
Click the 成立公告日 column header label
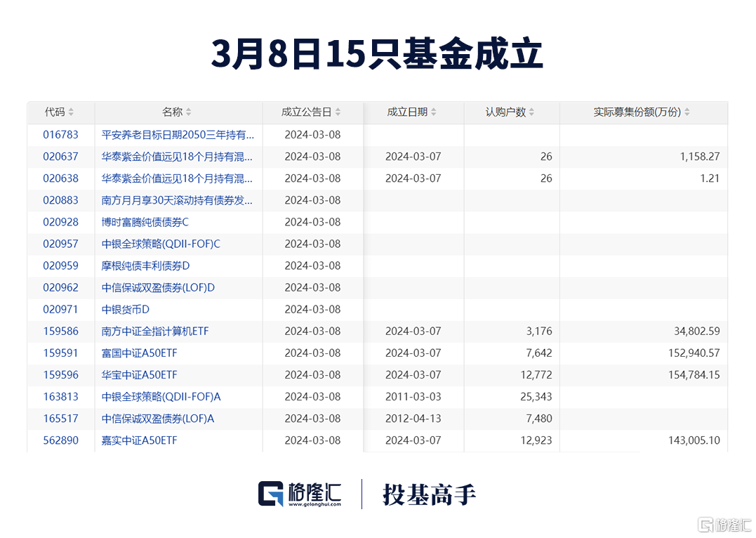click(307, 112)
